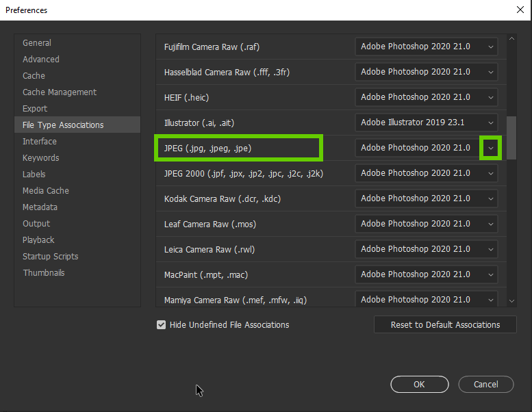Open the Keywords preferences section

click(41, 158)
